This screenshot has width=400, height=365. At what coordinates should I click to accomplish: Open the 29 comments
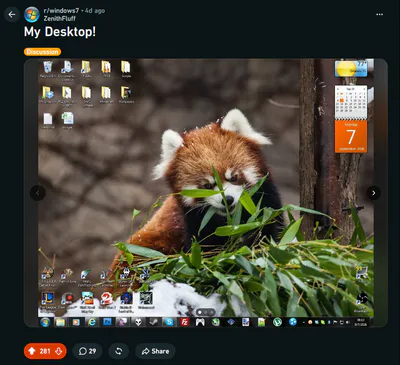(87, 351)
